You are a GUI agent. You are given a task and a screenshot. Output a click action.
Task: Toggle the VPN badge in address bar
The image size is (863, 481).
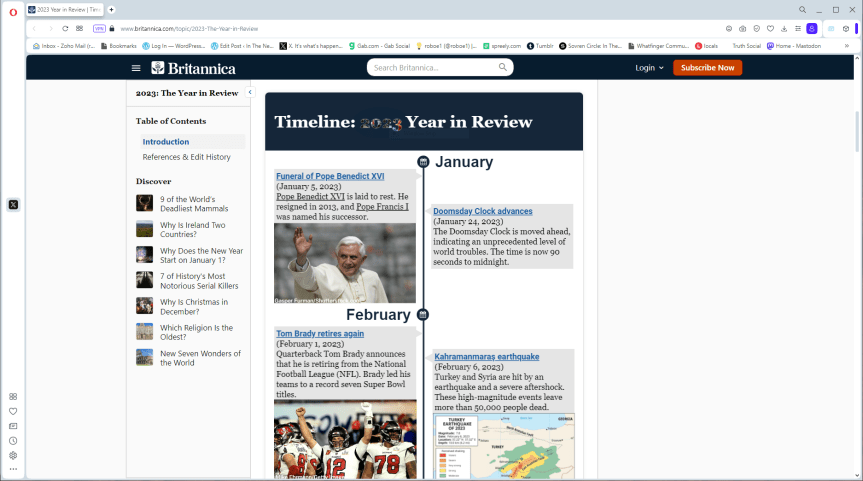[99, 29]
